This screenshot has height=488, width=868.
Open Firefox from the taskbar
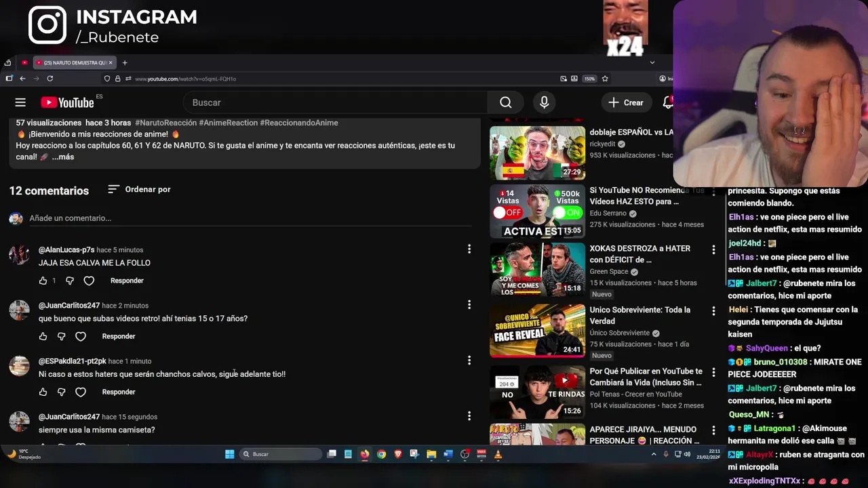(365, 454)
